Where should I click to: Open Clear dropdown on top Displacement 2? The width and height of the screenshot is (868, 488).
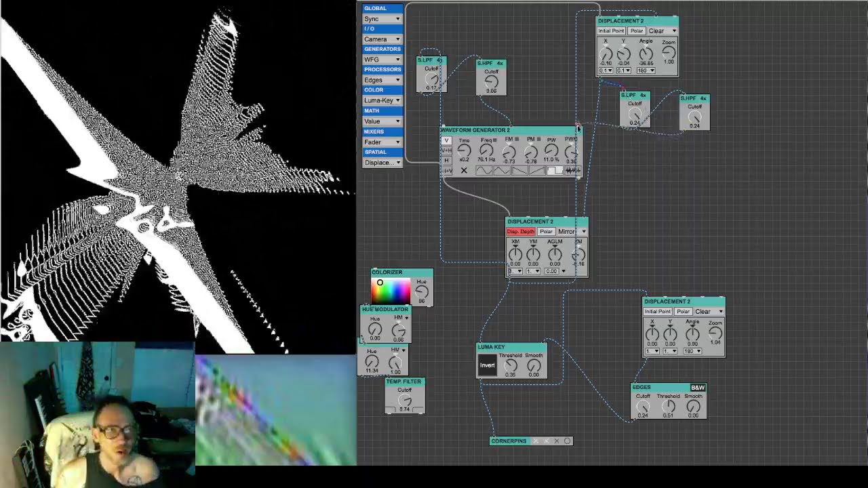[662, 31]
